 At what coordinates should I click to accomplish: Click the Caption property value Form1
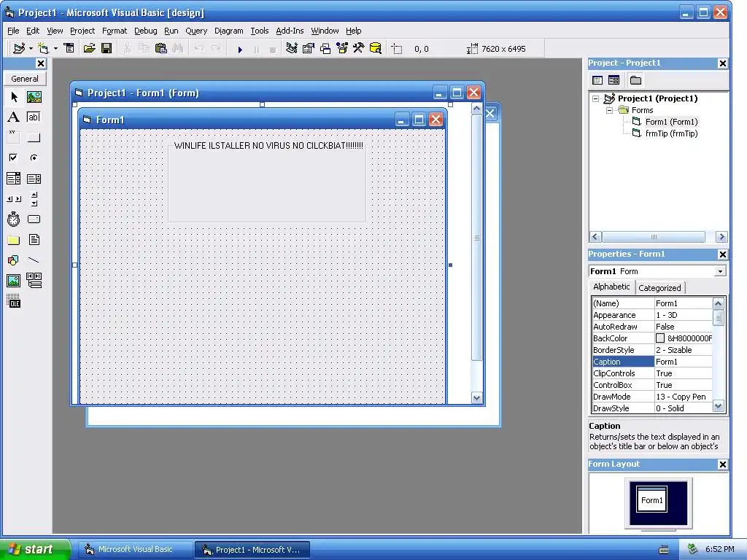683,362
